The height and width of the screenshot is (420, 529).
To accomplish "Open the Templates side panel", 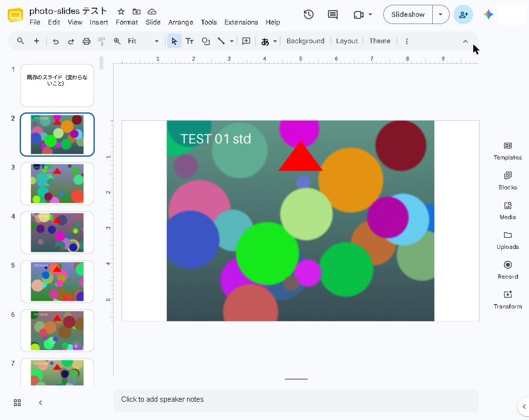I will (507, 151).
